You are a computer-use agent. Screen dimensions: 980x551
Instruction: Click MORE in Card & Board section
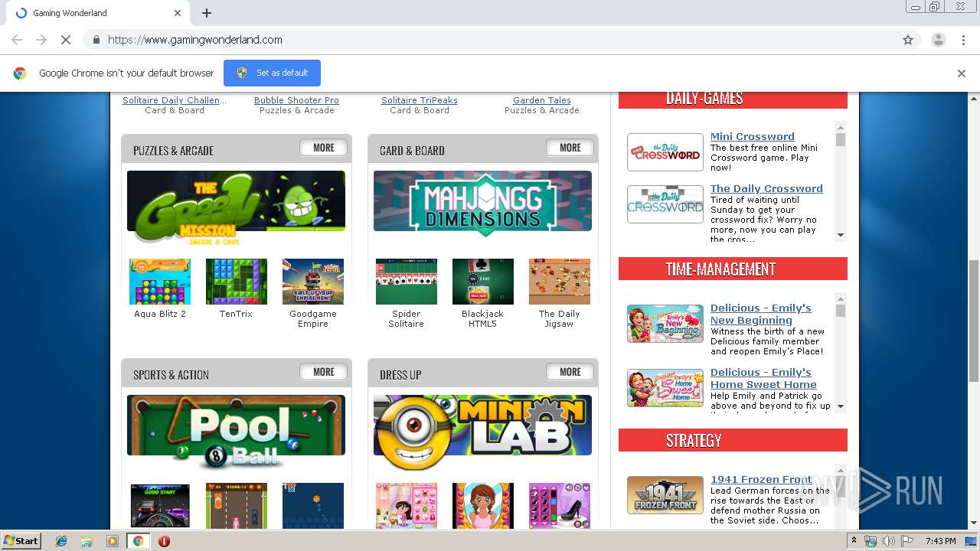[570, 148]
